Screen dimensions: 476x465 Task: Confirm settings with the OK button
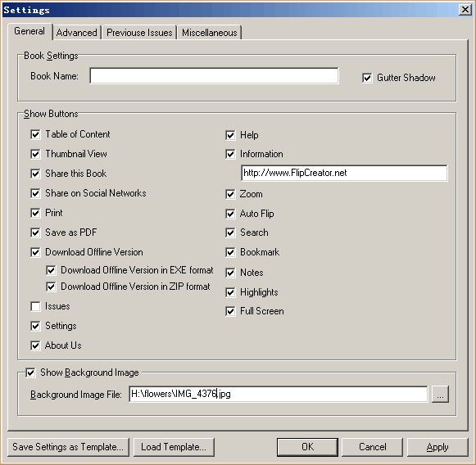coord(307,447)
